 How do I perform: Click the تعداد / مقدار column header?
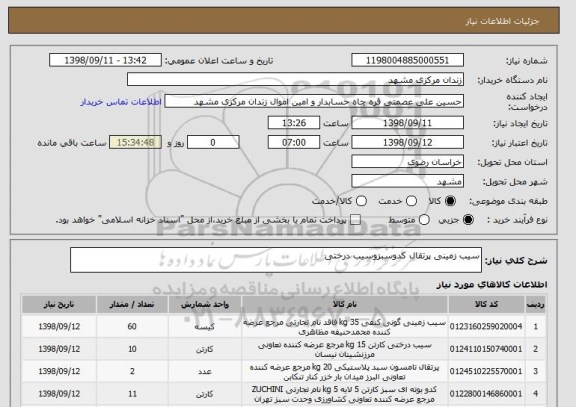point(132,305)
